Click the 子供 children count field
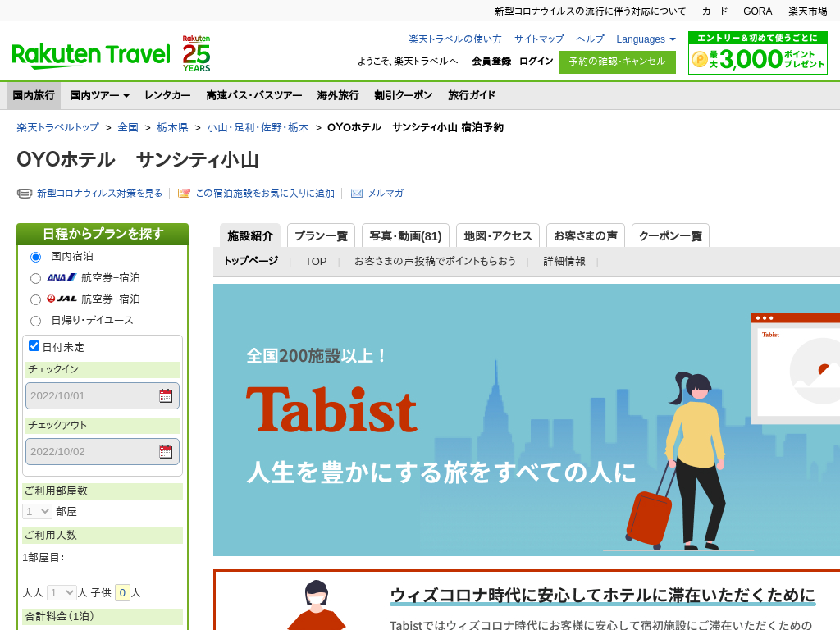The height and width of the screenshot is (630, 840). 122,592
